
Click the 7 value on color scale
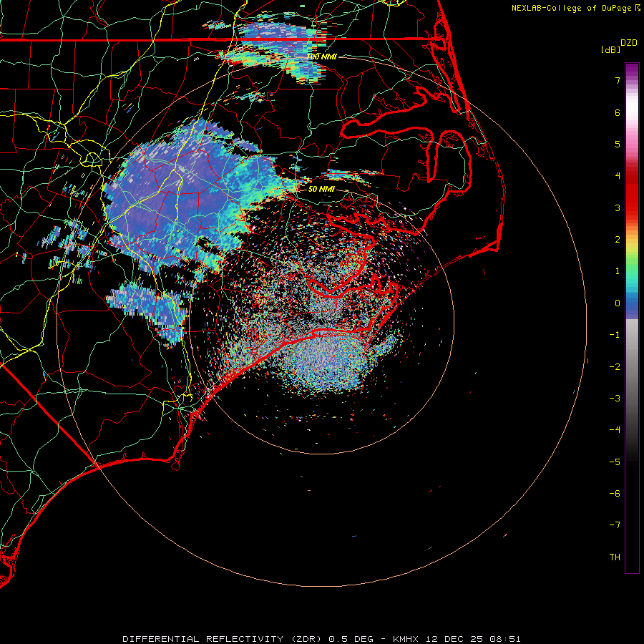coord(618,80)
